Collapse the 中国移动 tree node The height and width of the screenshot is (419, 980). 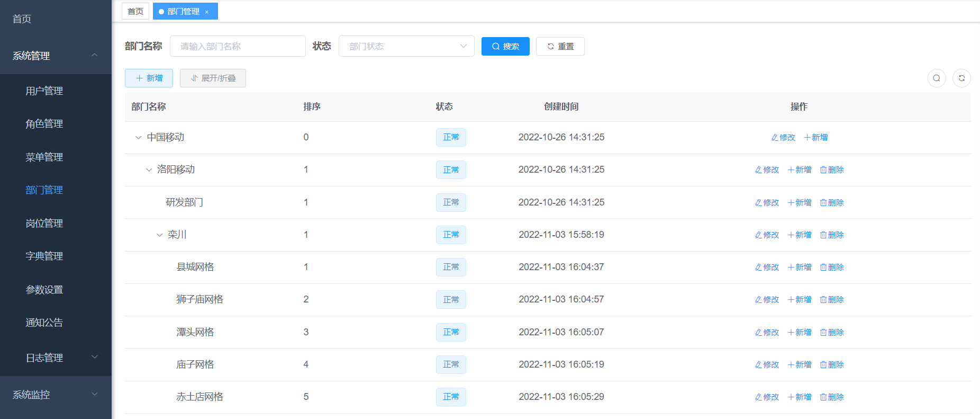(138, 137)
